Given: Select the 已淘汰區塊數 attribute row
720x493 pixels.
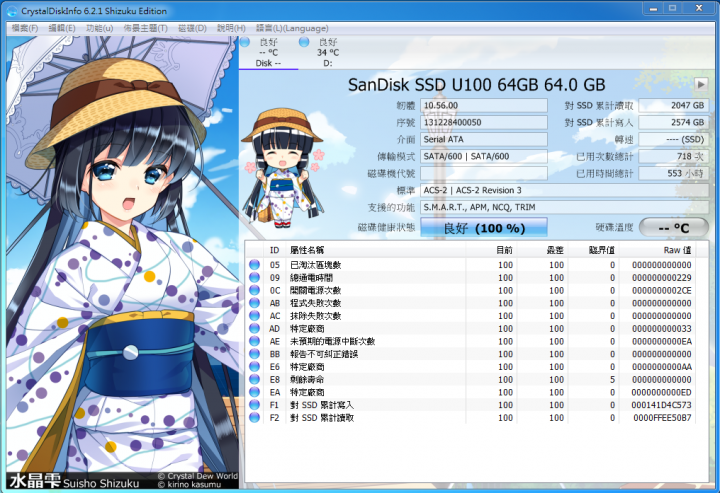Looking at the screenshot, I should point(472,265).
